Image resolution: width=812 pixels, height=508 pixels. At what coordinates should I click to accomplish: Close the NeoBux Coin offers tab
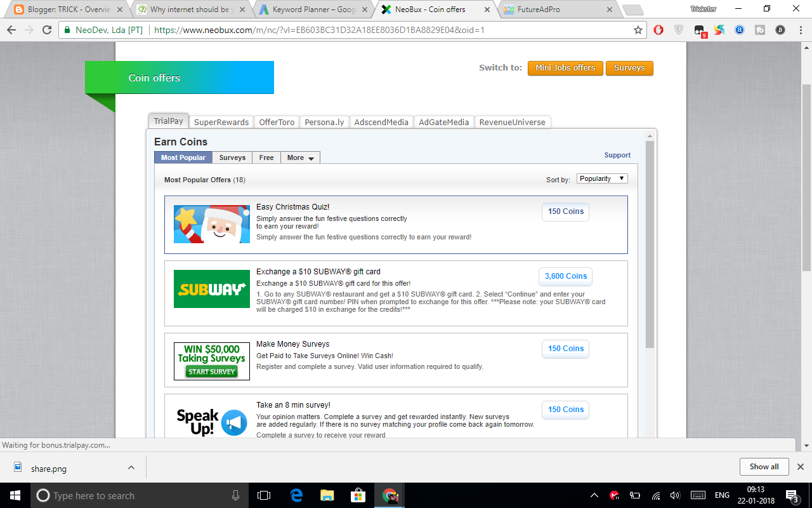tap(487, 10)
